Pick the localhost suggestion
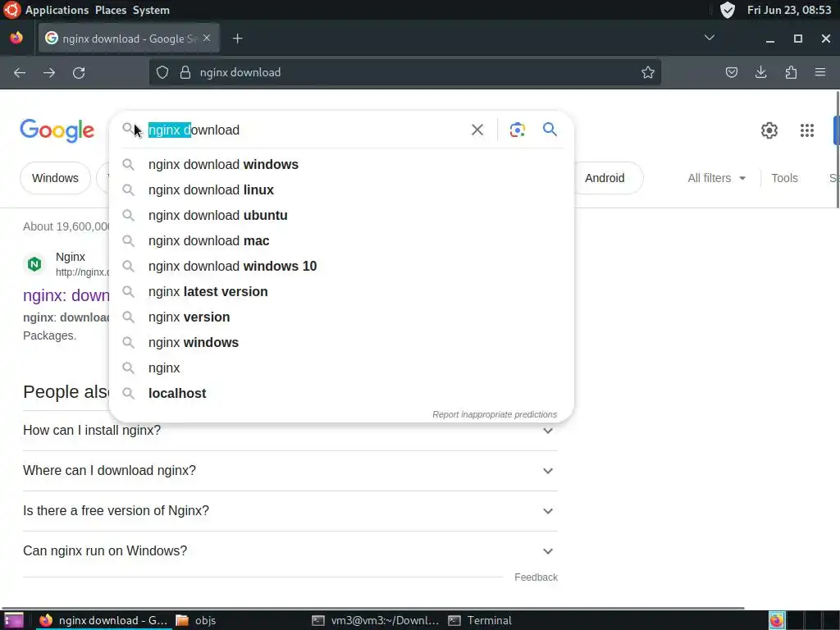 point(341,393)
